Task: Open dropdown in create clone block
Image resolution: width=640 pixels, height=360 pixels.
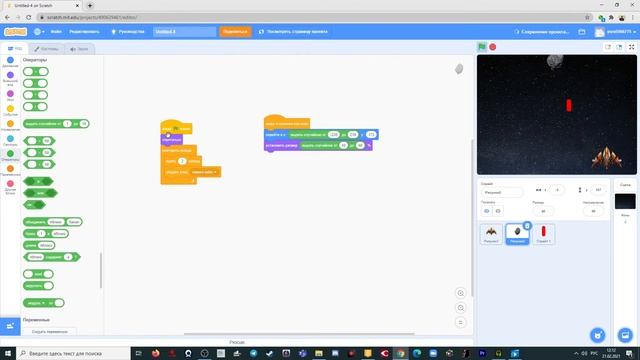Action: tap(204, 172)
